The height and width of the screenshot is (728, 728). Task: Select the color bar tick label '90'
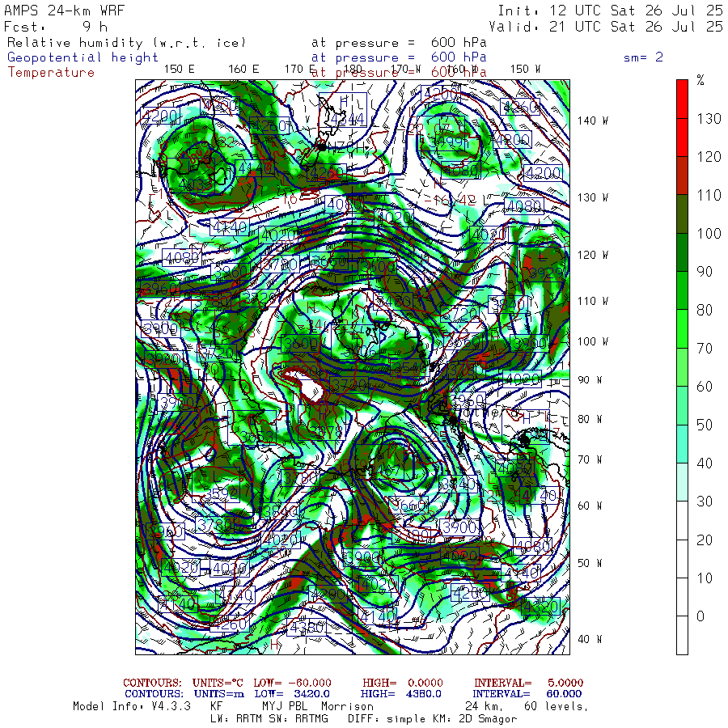(705, 272)
